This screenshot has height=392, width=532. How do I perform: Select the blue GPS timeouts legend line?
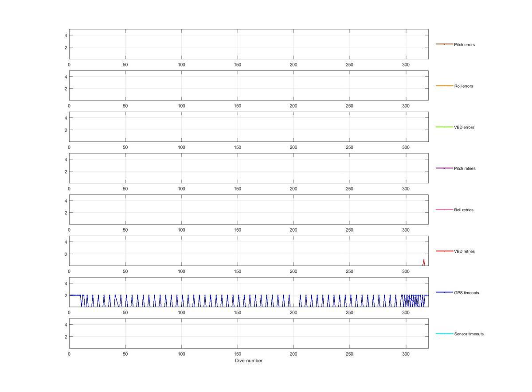point(444,292)
